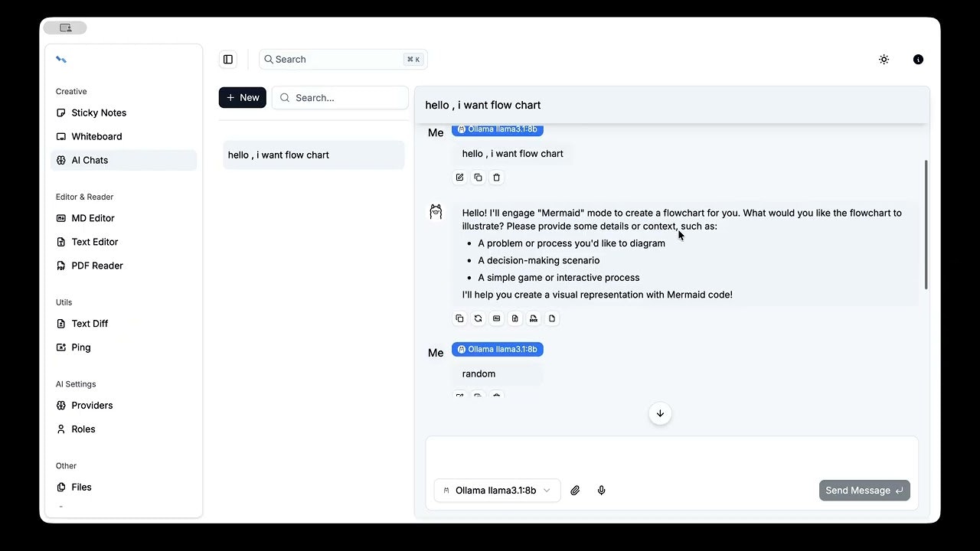Delete the 'hello , i want flow chart' message

click(496, 178)
